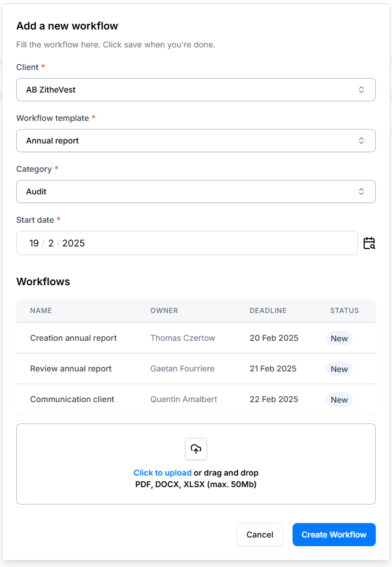The height and width of the screenshot is (567, 392).
Task: Click the DEADLINE column header
Action: point(268,311)
